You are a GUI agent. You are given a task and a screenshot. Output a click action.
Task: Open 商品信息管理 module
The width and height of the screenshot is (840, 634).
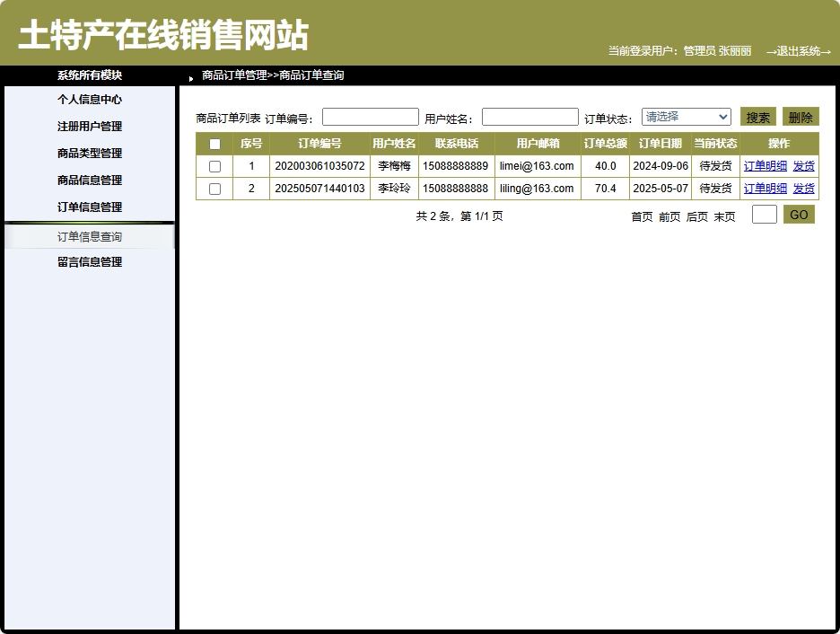[x=90, y=181]
